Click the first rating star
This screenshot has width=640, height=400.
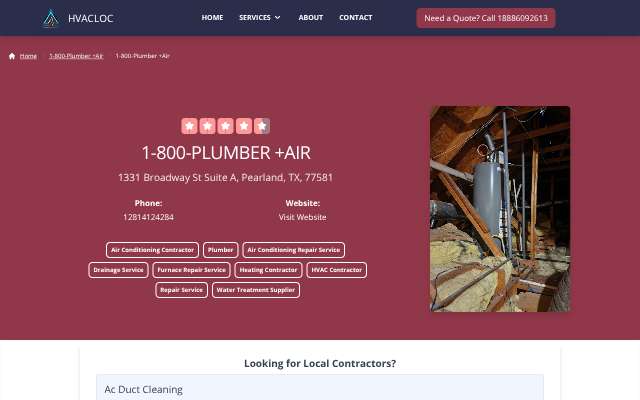click(x=189, y=126)
